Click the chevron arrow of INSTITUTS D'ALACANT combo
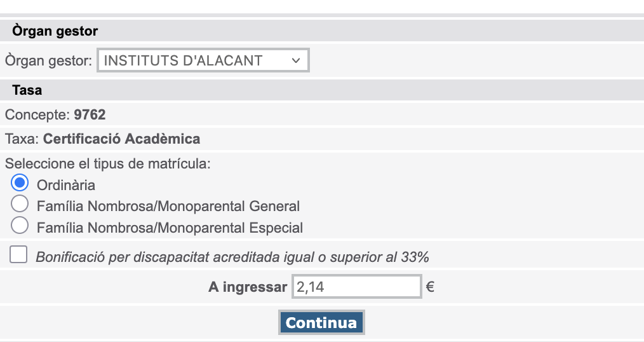The height and width of the screenshot is (342, 644). (295, 61)
